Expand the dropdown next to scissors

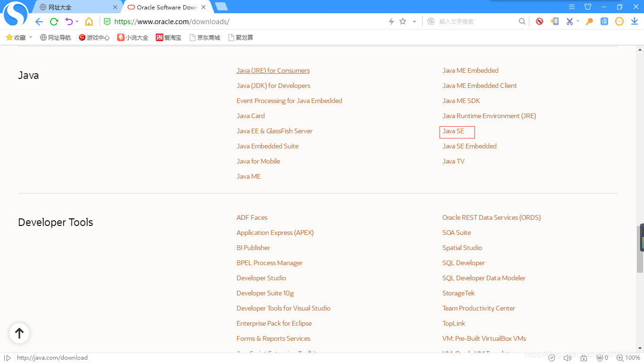pyautogui.click(x=578, y=21)
